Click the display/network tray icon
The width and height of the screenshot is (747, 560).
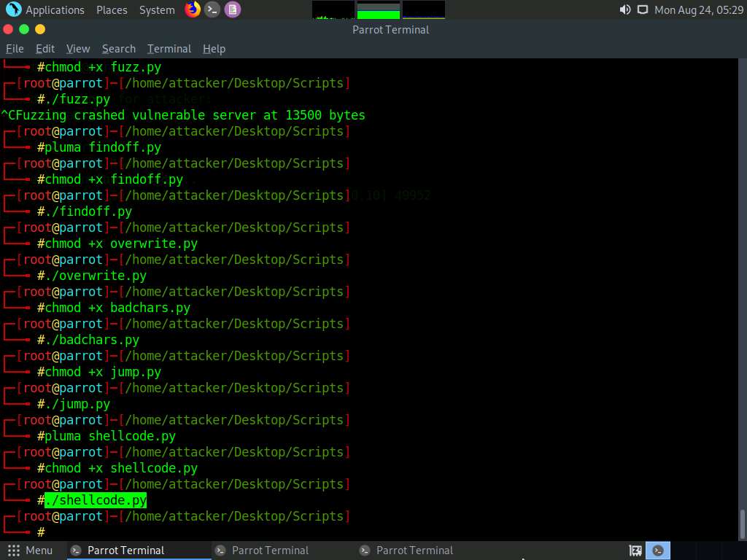643,9
